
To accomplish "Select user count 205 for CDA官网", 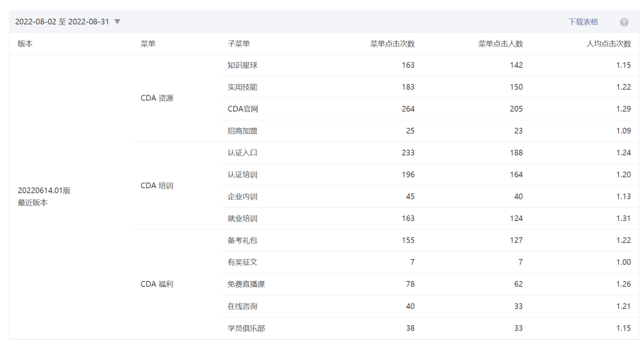I will click(x=516, y=109).
